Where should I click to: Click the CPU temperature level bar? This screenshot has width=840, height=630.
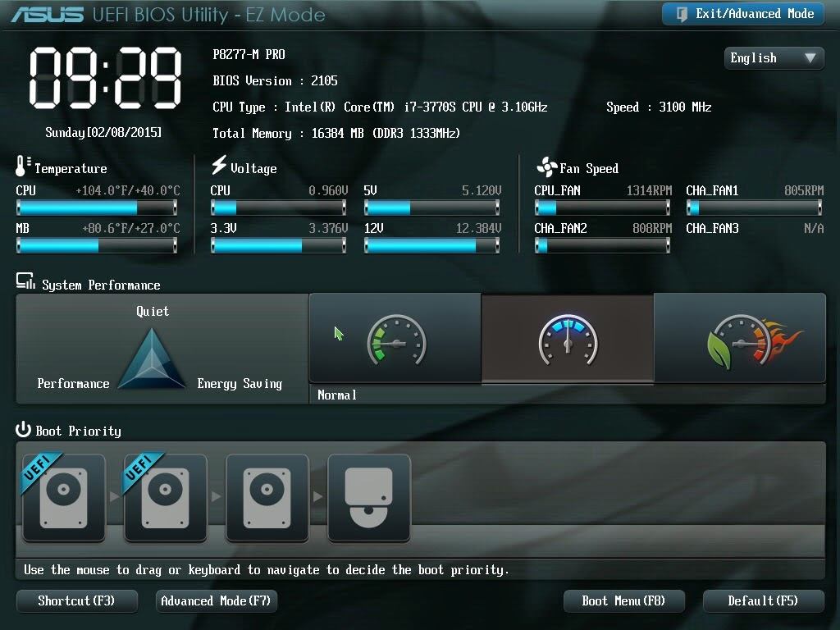coord(98,207)
